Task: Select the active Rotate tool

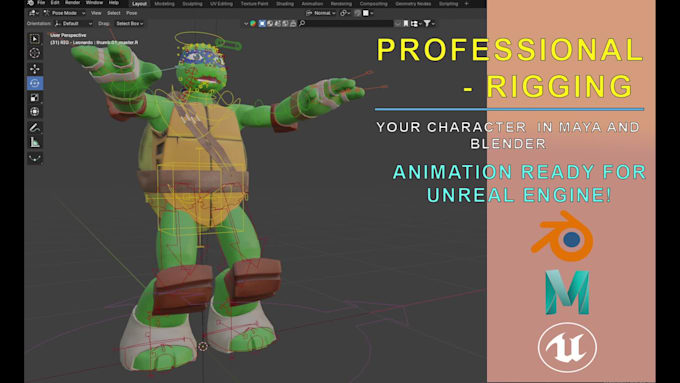Action: coord(35,83)
